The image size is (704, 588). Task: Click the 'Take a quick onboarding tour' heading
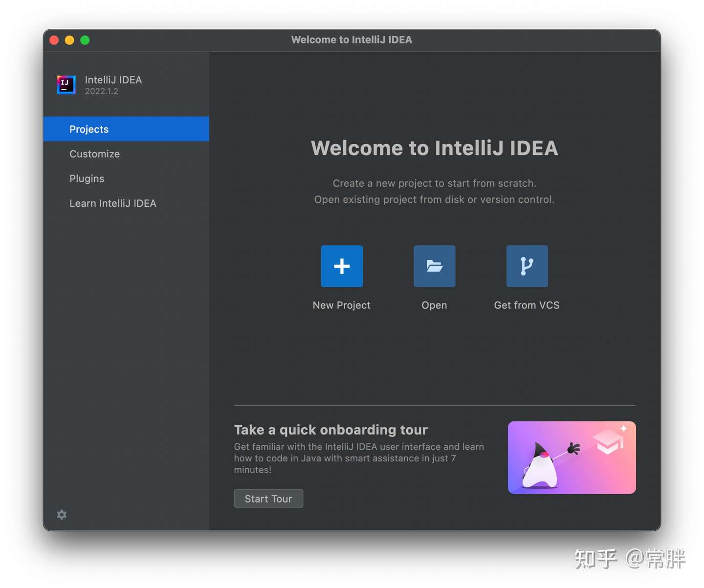[x=331, y=430]
